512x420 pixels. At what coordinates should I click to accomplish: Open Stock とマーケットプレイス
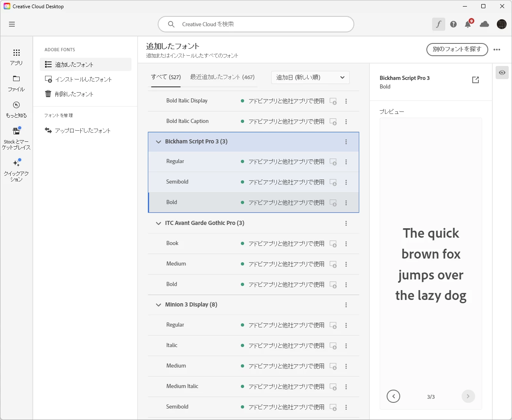point(16,138)
